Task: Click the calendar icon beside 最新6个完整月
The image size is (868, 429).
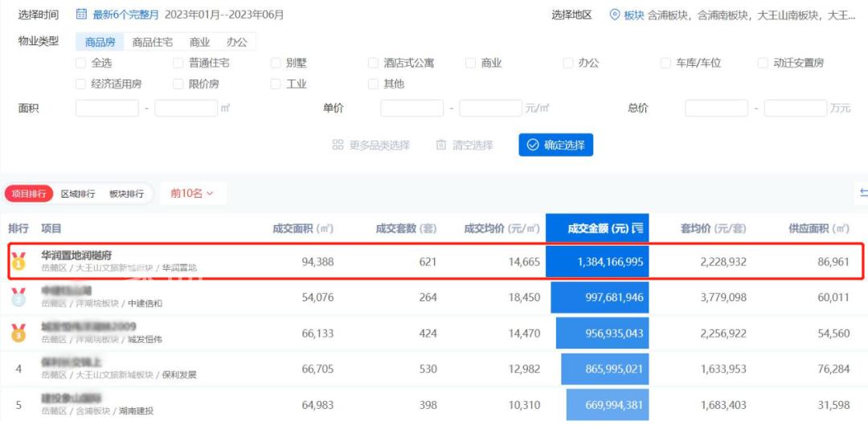Action: 82,14
